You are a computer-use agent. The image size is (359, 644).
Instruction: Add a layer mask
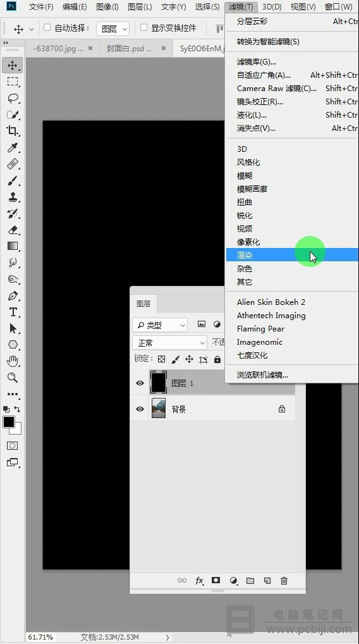216,580
